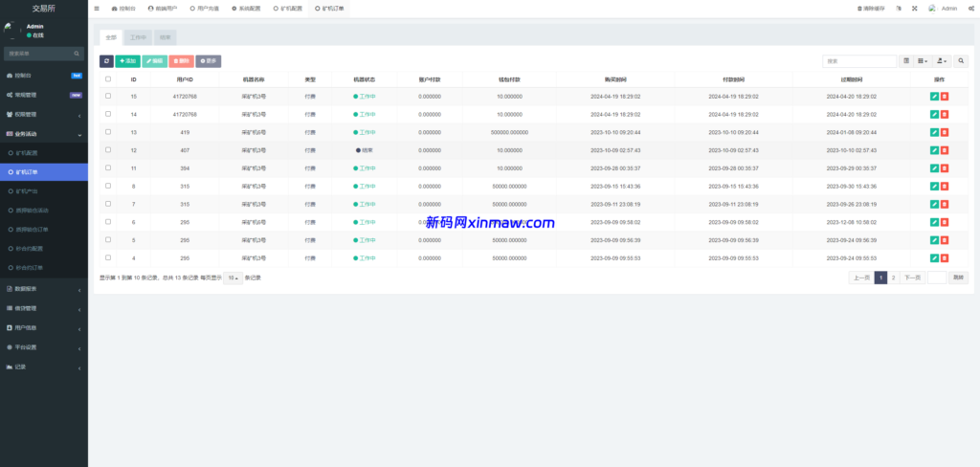Screen dimensions: 980x467
Task: Edit the order row with ID 8
Action: click(x=934, y=187)
